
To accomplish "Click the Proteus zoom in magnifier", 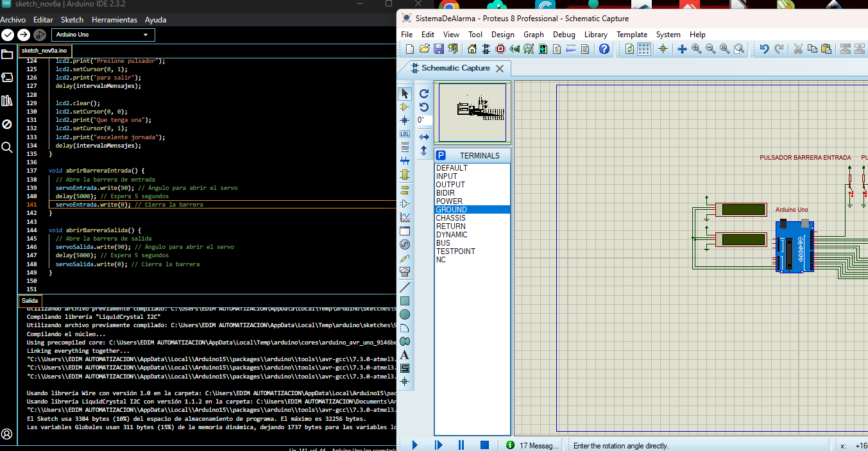I will [696, 49].
